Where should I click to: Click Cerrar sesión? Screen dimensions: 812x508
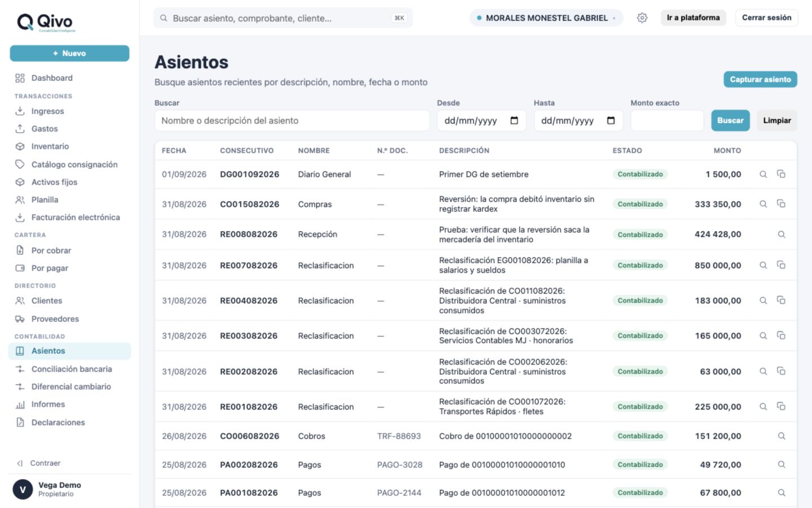(x=766, y=17)
